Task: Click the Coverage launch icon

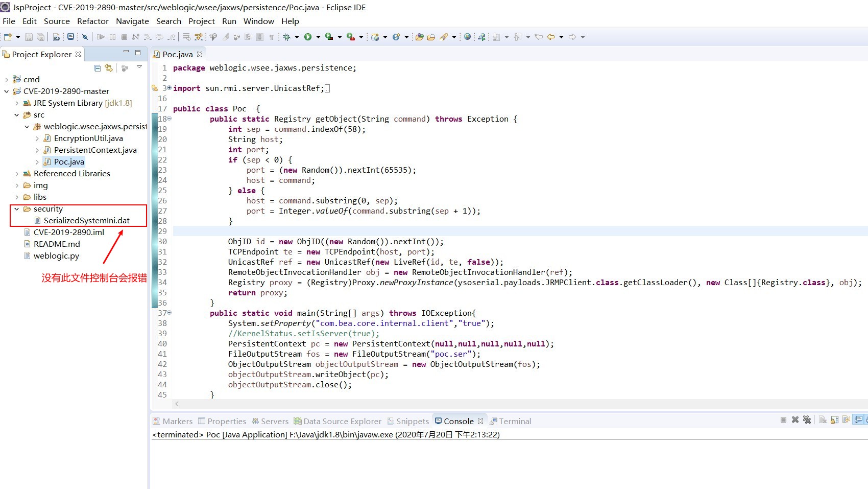Action: pos(329,37)
